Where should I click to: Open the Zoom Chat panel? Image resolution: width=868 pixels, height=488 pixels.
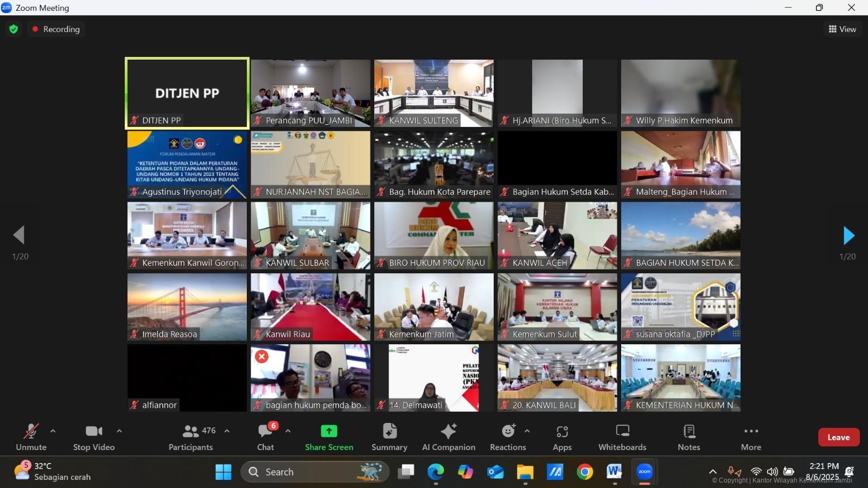(265, 436)
